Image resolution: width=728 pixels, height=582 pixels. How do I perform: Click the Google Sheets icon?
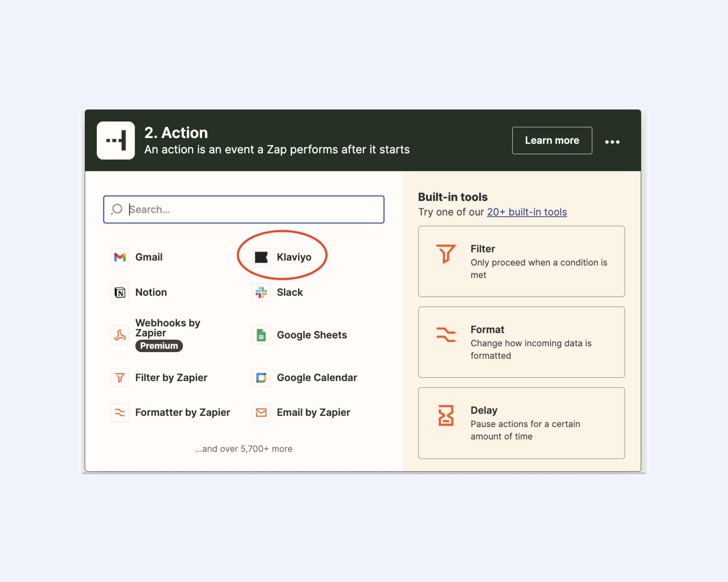tap(261, 335)
